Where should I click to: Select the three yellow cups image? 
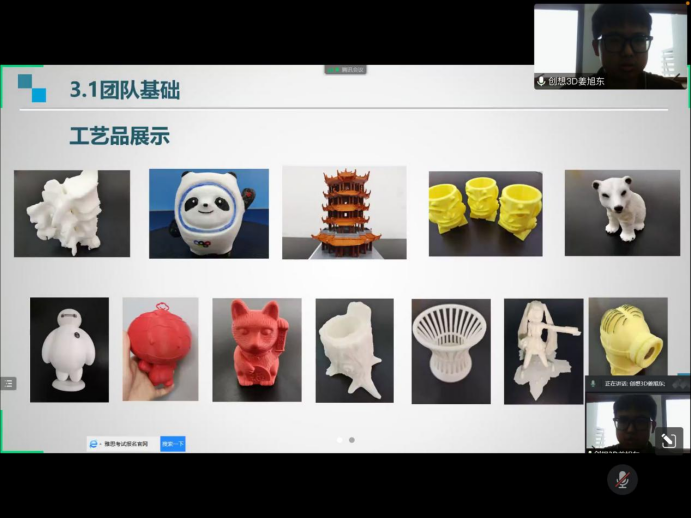(x=485, y=214)
